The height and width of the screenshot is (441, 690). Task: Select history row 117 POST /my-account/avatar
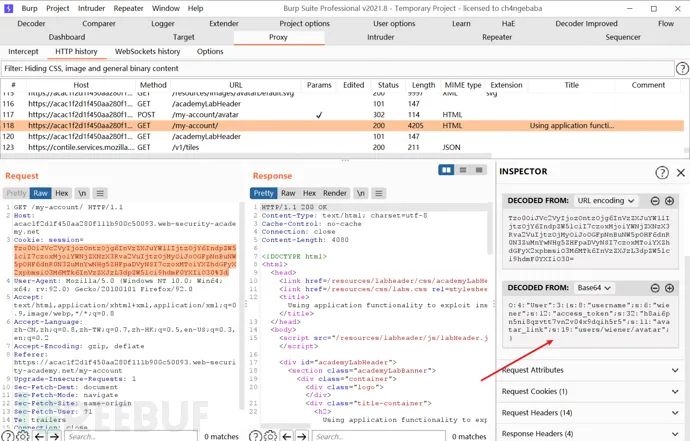(343, 115)
